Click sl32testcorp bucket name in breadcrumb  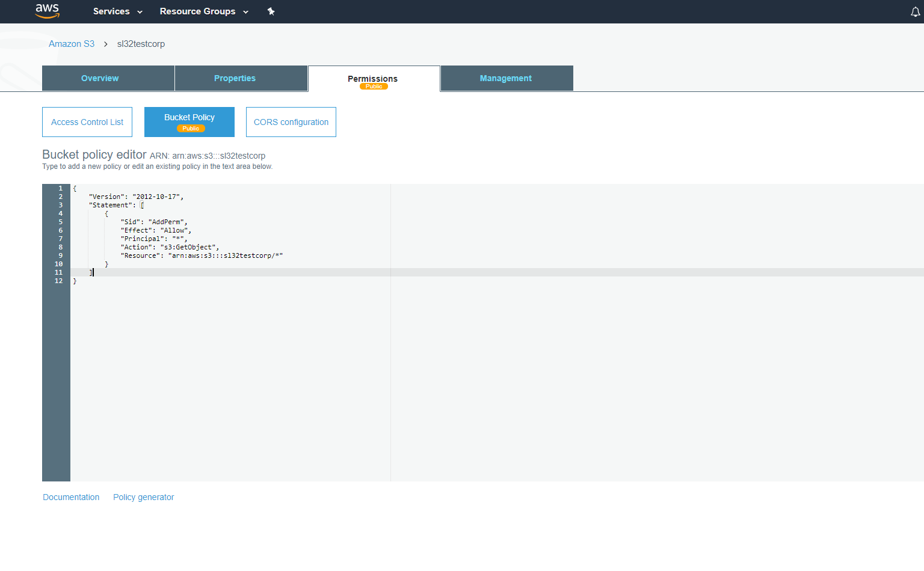click(x=141, y=44)
